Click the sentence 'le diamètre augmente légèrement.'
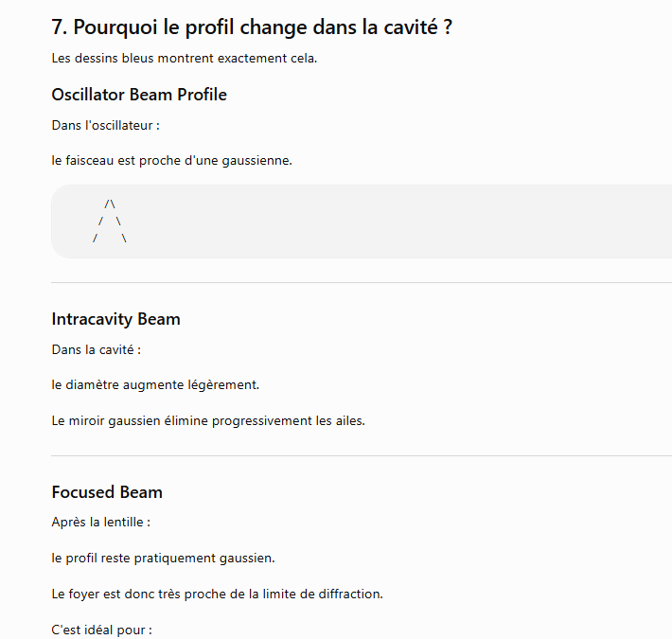 tap(155, 385)
